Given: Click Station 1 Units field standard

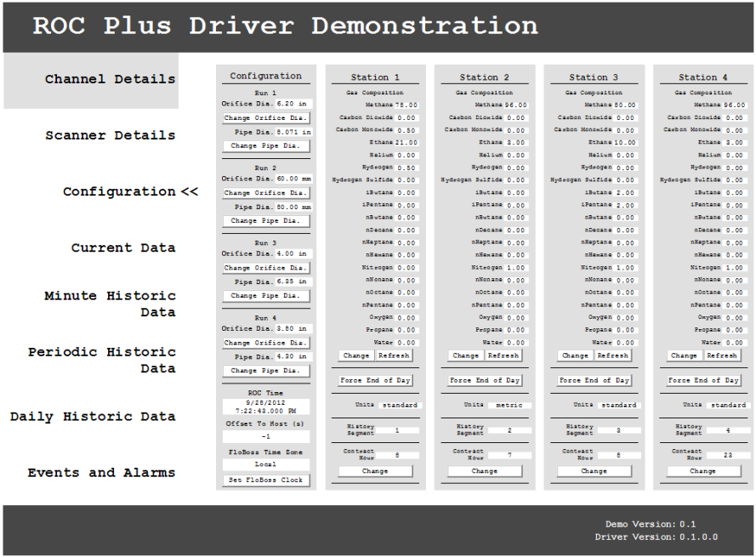Looking at the screenshot, I should pos(400,406).
